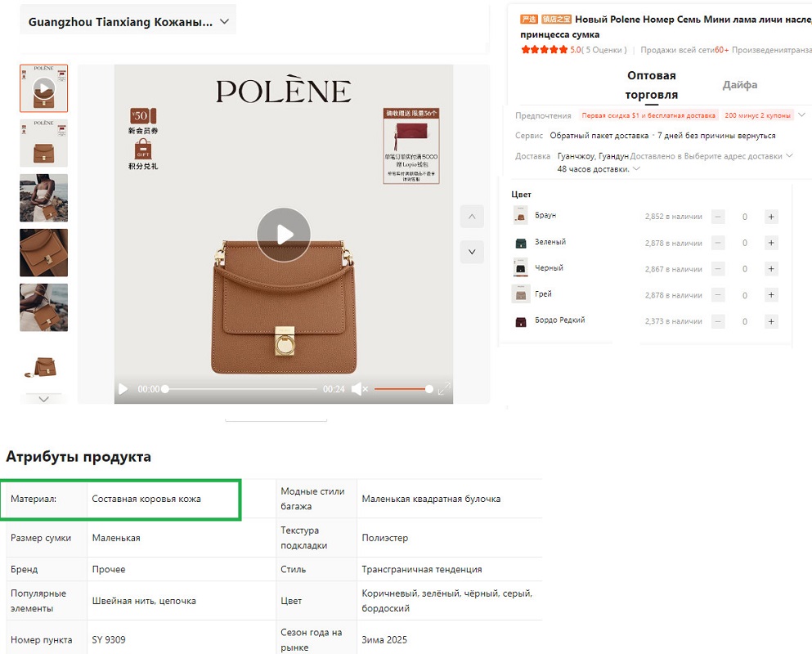Click the small play icon in video controls
The height and width of the screenshot is (654, 812).
point(123,389)
